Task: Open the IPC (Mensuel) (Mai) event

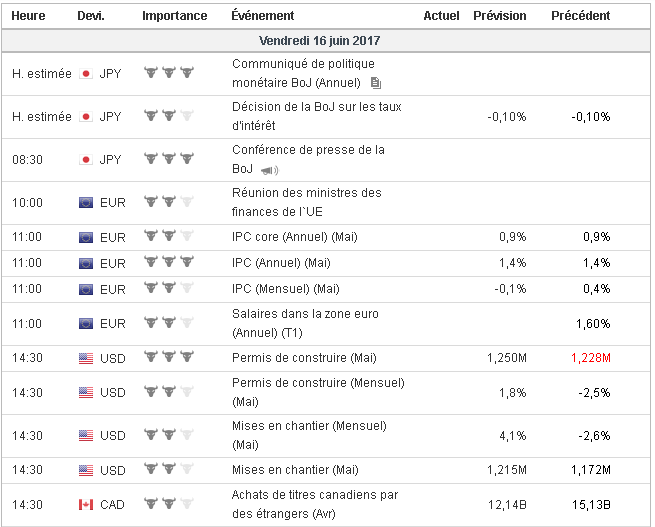Action: [x=285, y=289]
